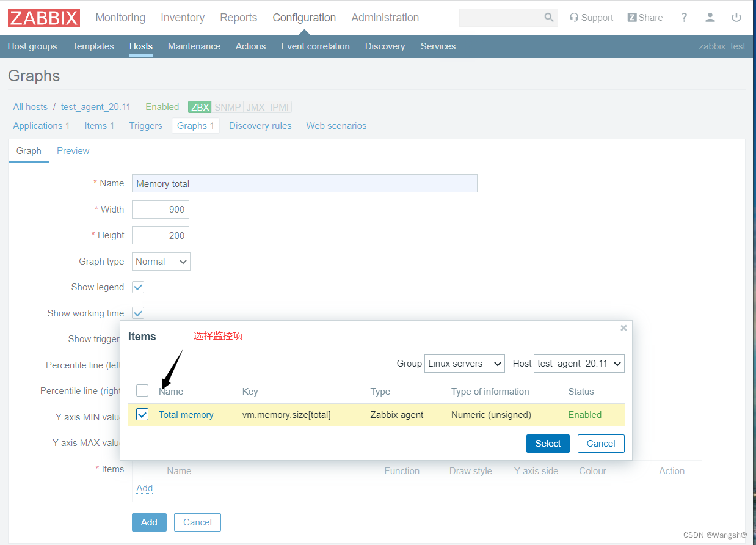Go to Actions submenu
The height and width of the screenshot is (545, 756).
coord(250,46)
